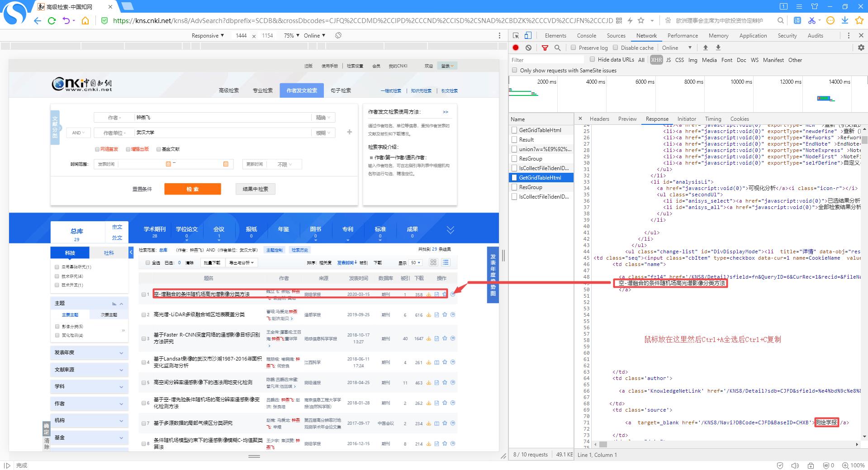Open the 导出与分析 dropdown
Screen dimensions: 868x470
coord(242,262)
